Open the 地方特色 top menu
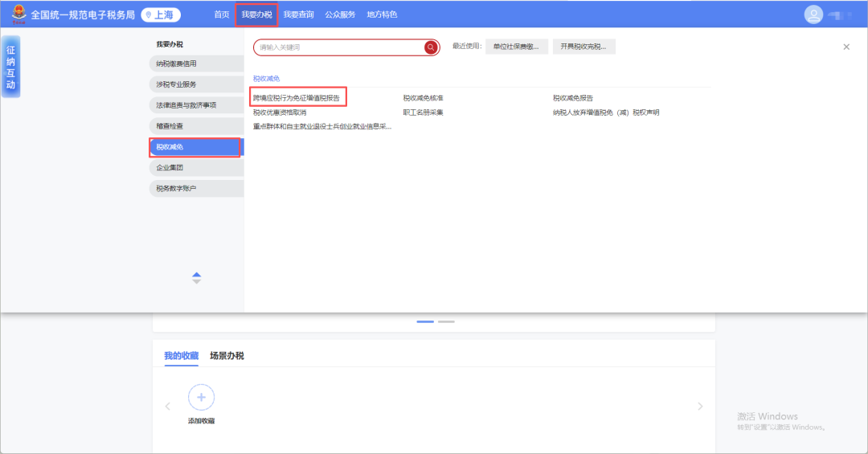 (x=382, y=14)
